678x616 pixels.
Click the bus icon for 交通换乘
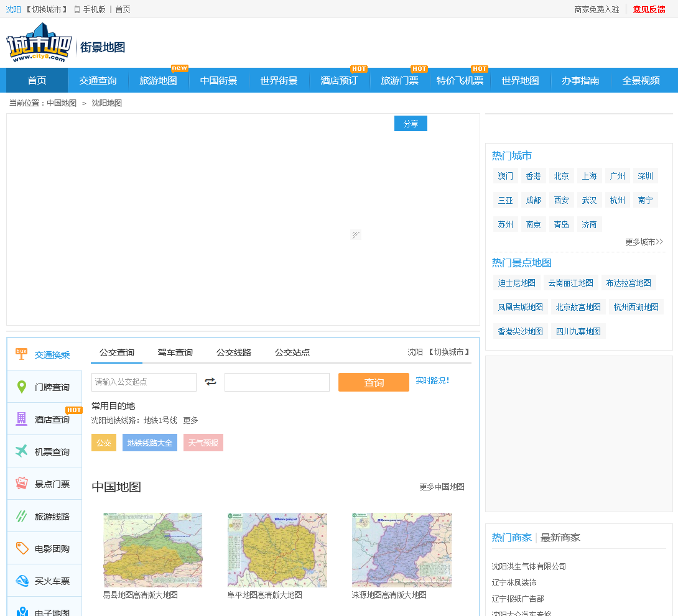(22, 354)
